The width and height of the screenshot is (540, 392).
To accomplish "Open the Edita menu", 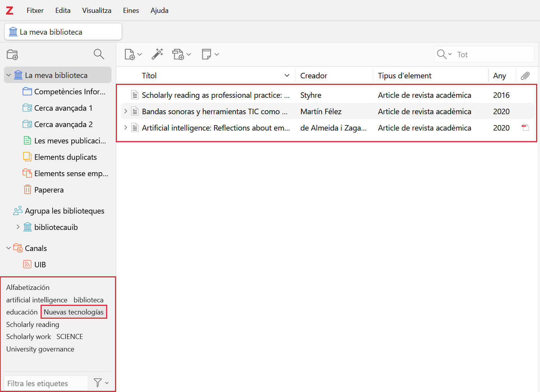I will (x=63, y=11).
